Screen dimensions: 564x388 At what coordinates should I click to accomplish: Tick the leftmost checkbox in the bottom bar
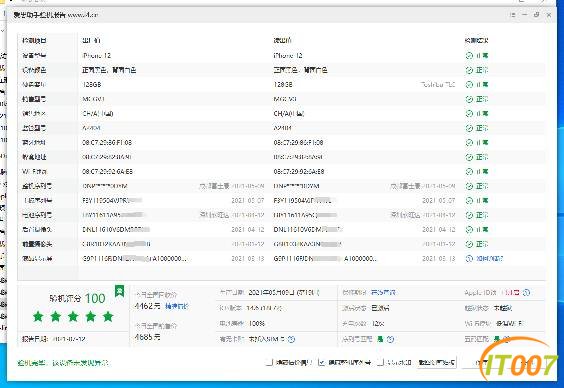(269, 362)
